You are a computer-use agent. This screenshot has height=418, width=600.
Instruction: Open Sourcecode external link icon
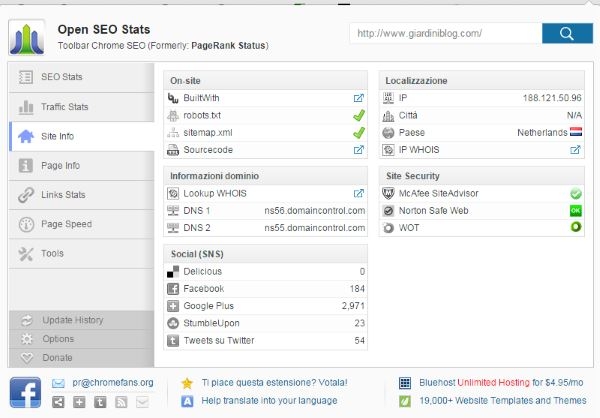pos(359,150)
